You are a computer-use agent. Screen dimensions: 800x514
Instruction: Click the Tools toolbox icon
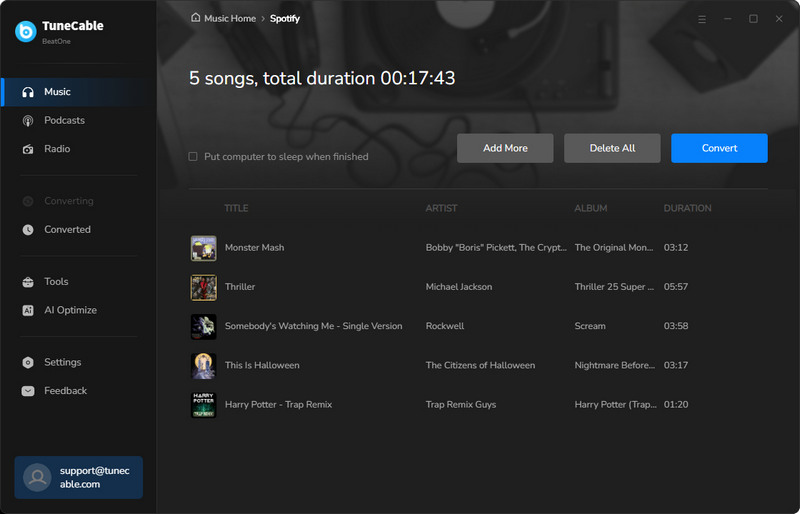(28, 282)
